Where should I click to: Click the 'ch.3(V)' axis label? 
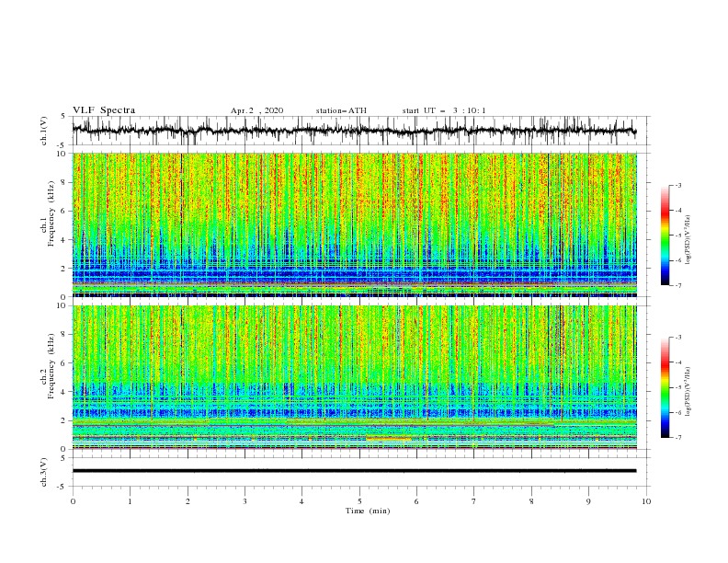point(44,472)
